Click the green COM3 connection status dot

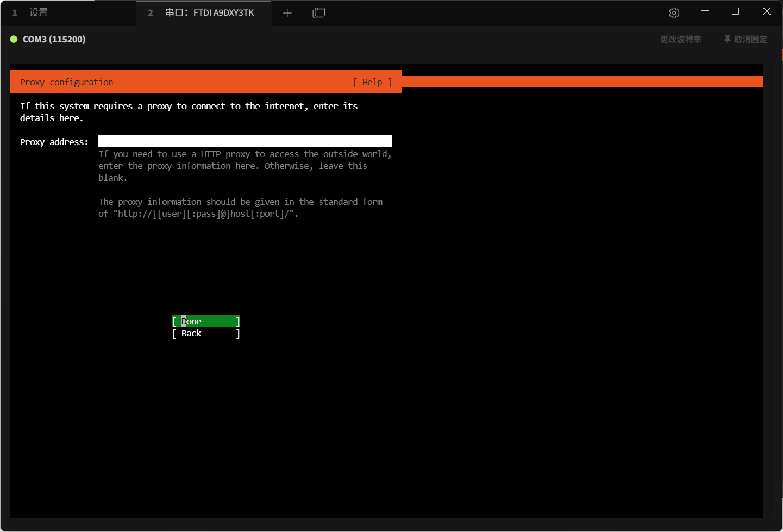[14, 39]
